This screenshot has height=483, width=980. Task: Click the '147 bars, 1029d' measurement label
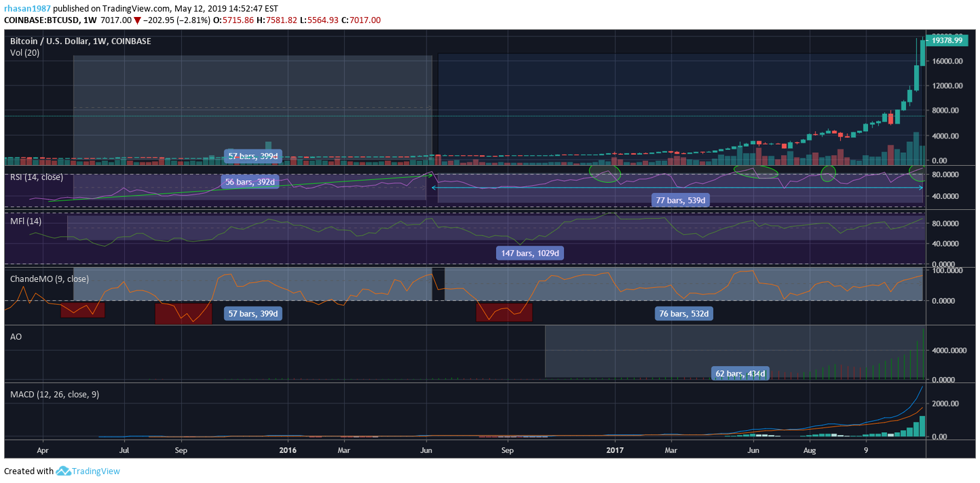pos(531,253)
